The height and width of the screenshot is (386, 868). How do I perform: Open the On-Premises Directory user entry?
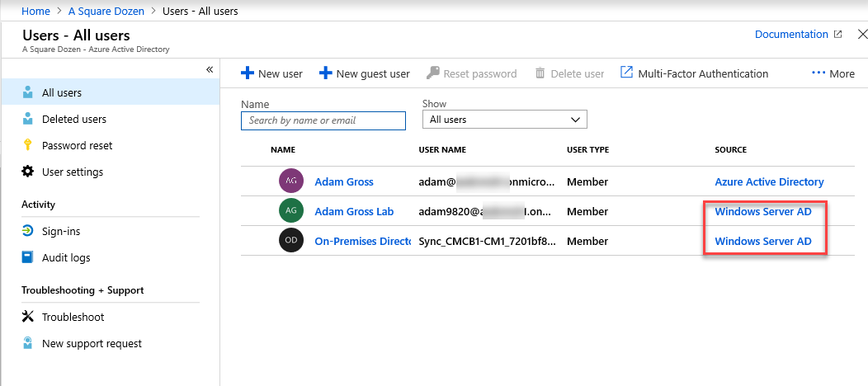click(x=362, y=241)
